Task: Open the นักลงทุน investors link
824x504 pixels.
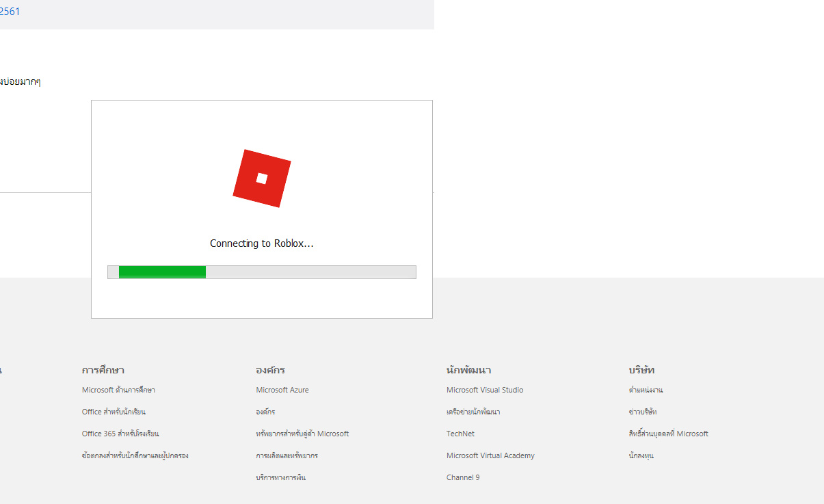Action: [641, 455]
